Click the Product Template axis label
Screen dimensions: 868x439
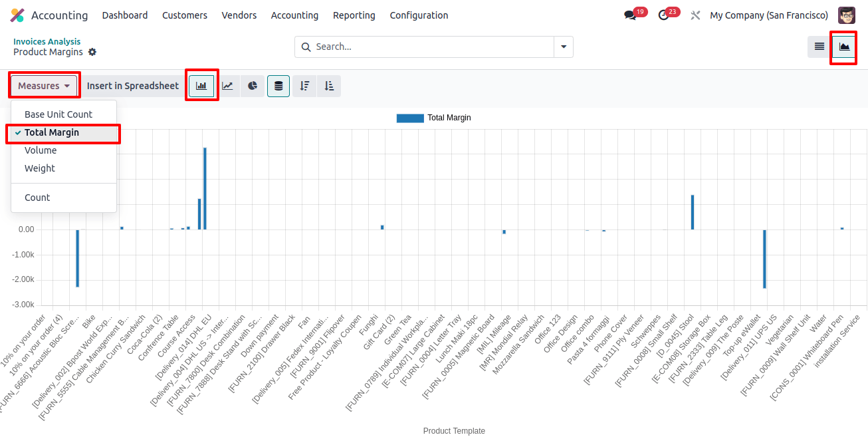pos(454,431)
